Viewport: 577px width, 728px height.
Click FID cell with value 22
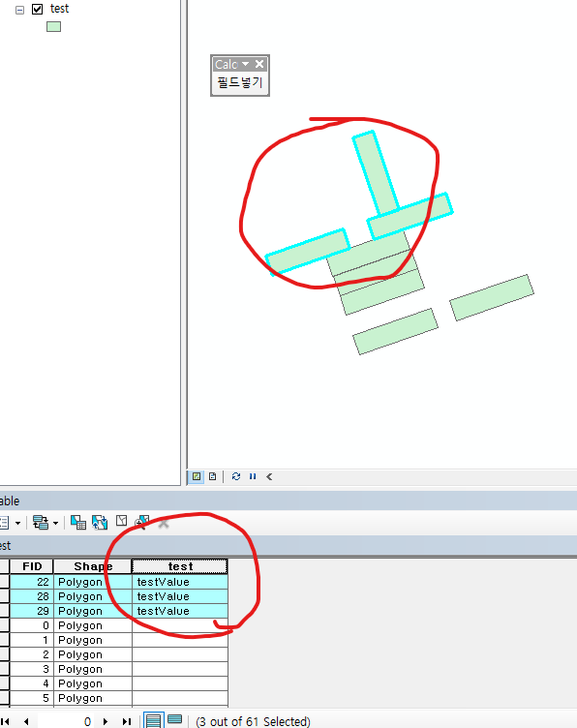point(32,582)
